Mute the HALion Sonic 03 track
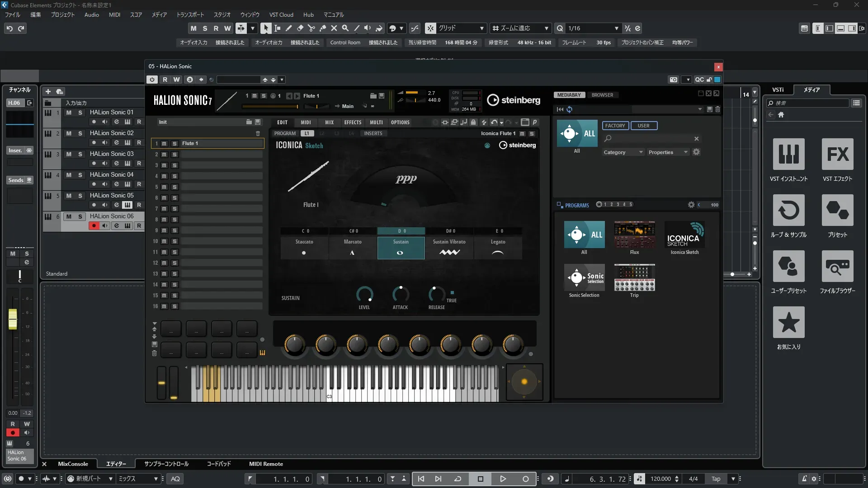The width and height of the screenshot is (868, 488). point(69,154)
